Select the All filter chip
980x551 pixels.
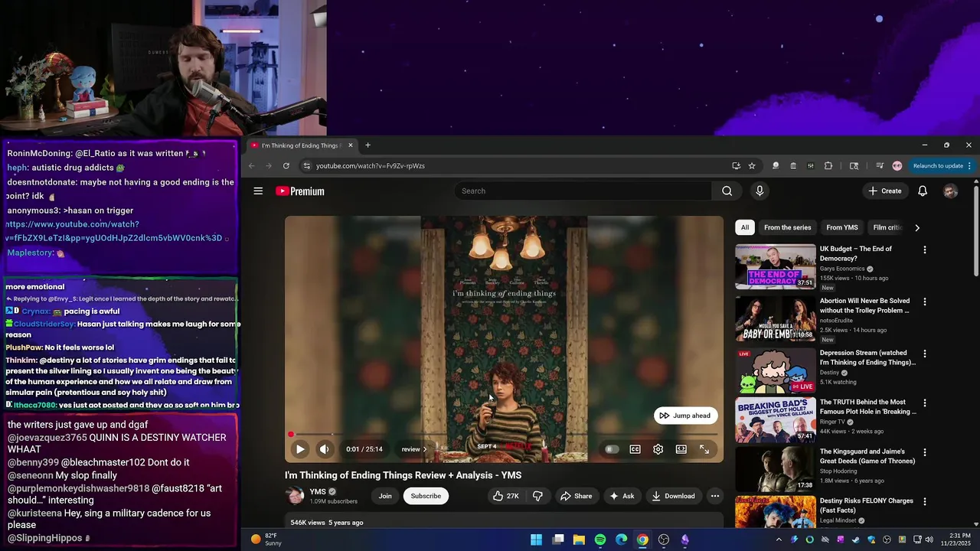pos(745,227)
